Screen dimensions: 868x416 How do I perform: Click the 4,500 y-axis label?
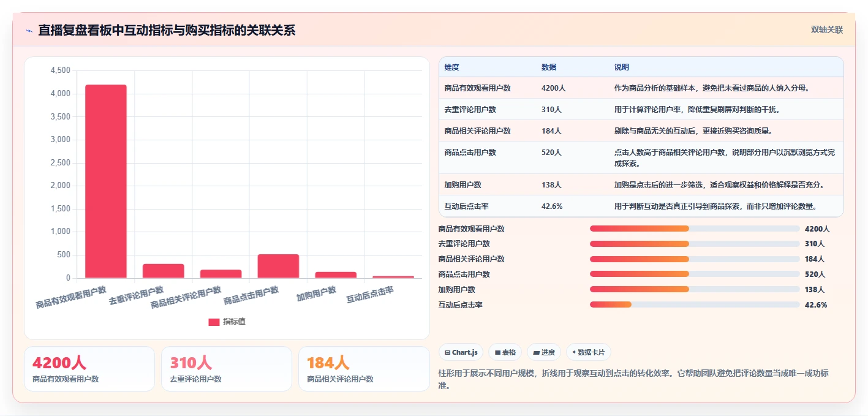(60, 70)
